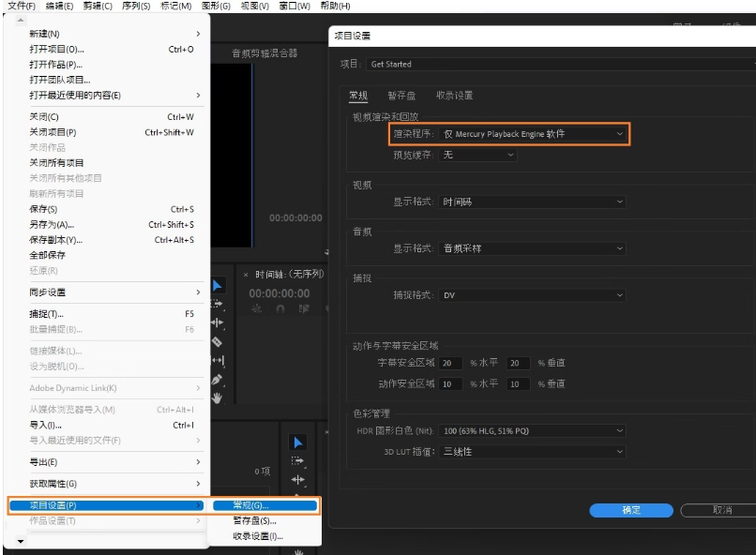
Task: Open the 项目 Get Started dropdown
Action: 561,64
